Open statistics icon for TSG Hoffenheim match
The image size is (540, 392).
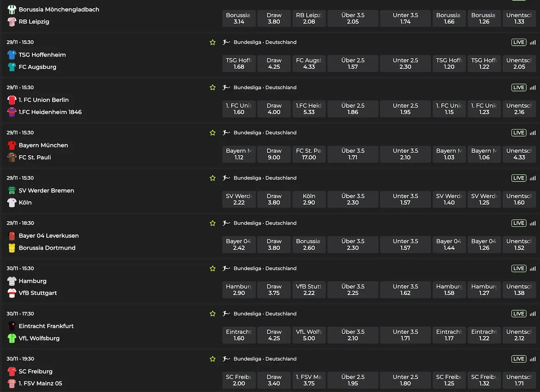533,42
